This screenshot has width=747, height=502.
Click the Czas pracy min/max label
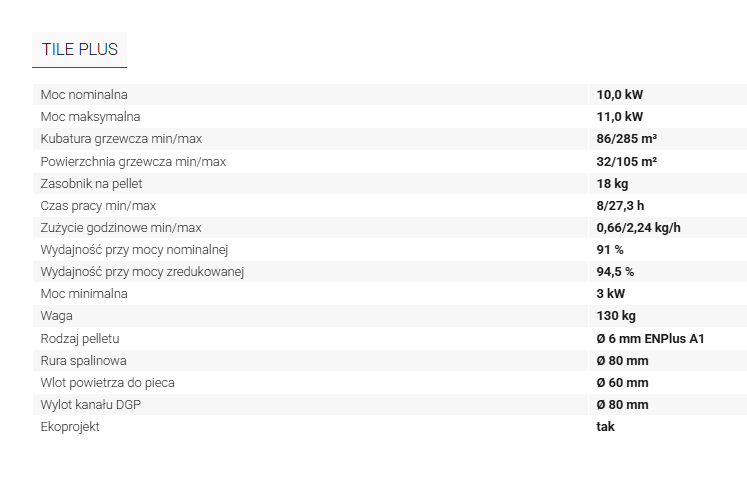98,206
